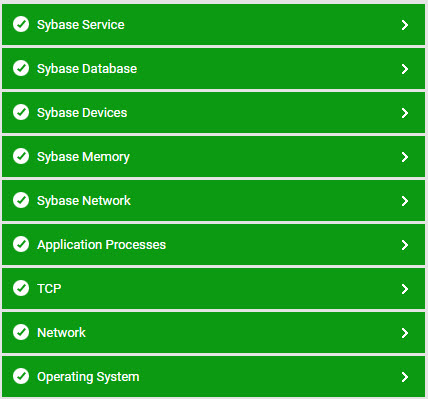Expand the TCP layer chevron
The image size is (428, 399).
coord(405,289)
